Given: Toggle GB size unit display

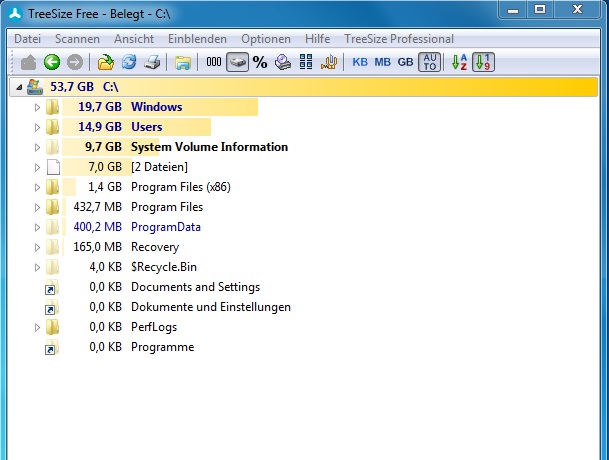Looking at the screenshot, I should click(x=405, y=62).
